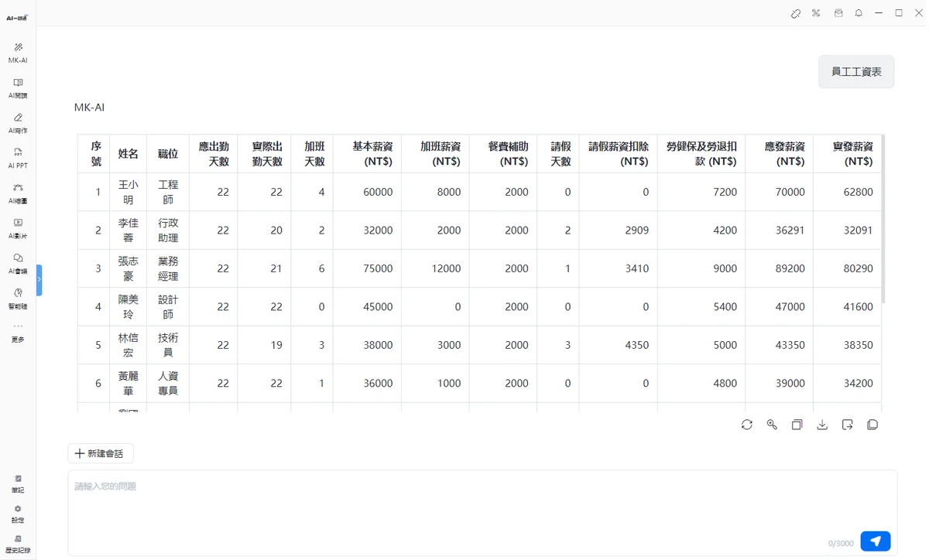The image size is (929, 560).
Task: Click the 姓名 column header
Action: [128, 154]
